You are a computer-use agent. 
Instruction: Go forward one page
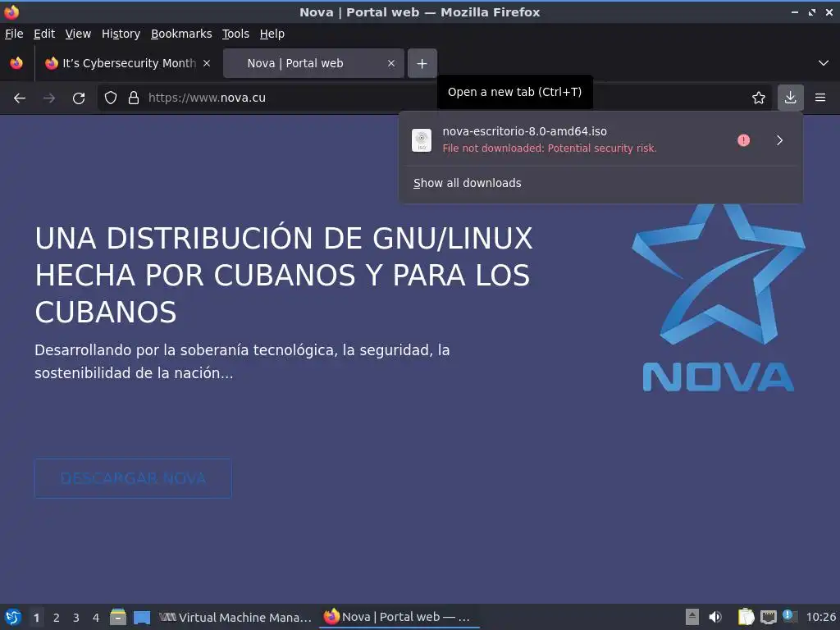click(49, 98)
